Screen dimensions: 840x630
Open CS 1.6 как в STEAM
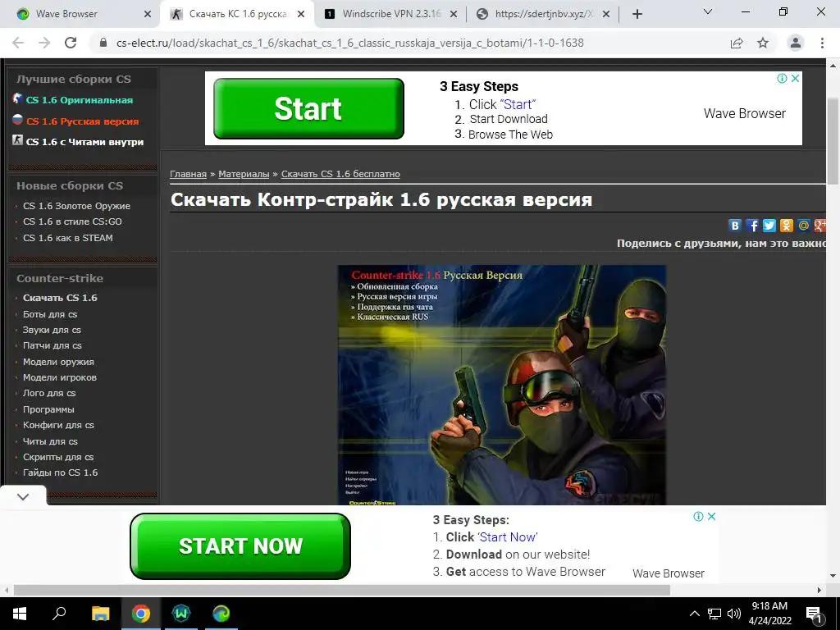tap(67, 238)
